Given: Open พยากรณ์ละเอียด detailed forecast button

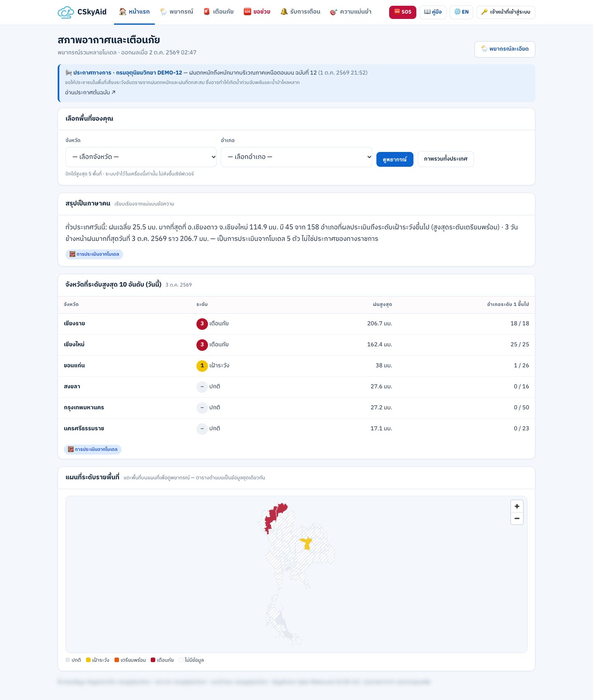Looking at the screenshot, I should [x=504, y=49].
